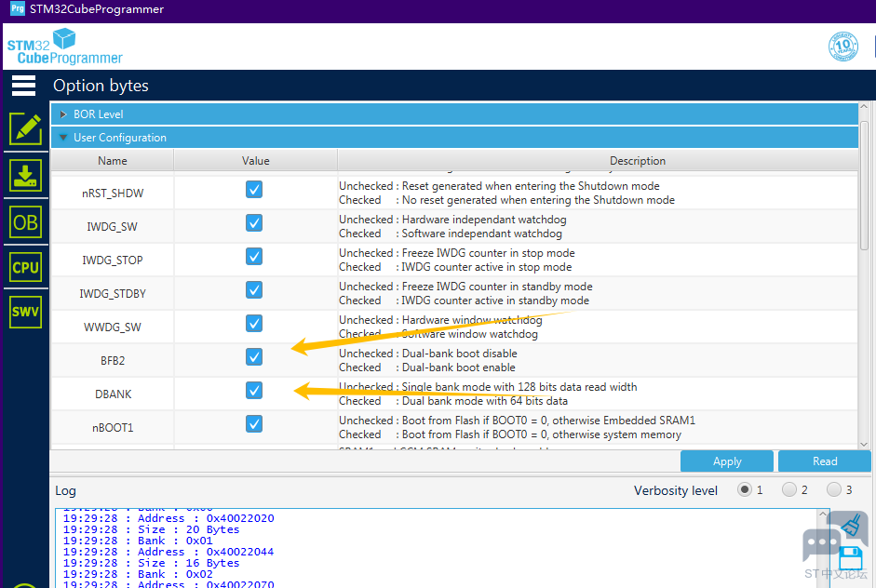Click the option bytes scrollbar down arrow
Viewport: 876px width, 588px height.
[864, 445]
